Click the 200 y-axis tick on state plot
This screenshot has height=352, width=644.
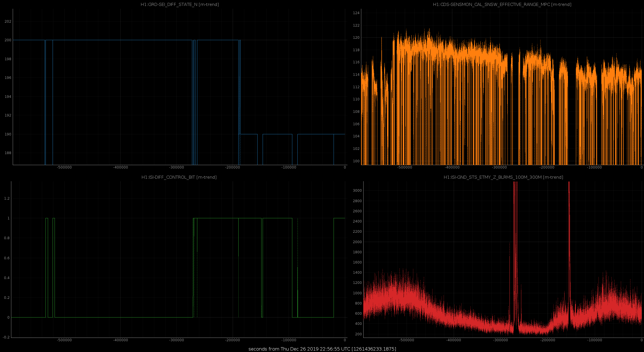point(8,40)
